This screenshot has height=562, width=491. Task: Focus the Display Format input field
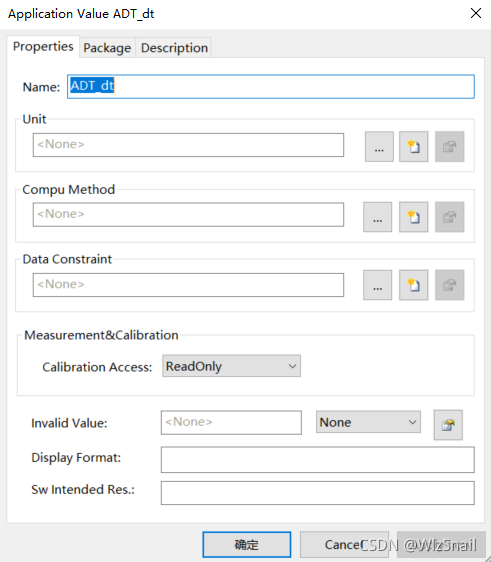(x=318, y=459)
